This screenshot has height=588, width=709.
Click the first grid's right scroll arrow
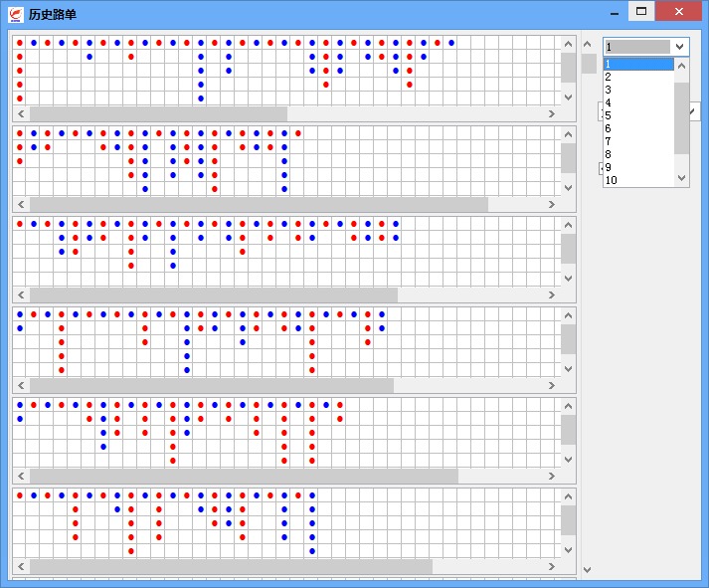pyautogui.click(x=552, y=114)
